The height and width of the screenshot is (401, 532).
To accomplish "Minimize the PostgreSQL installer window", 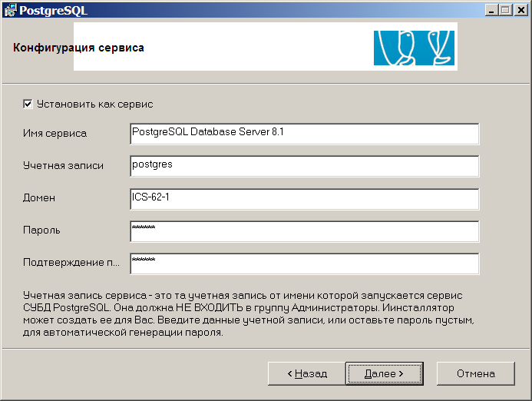I will [x=491, y=10].
